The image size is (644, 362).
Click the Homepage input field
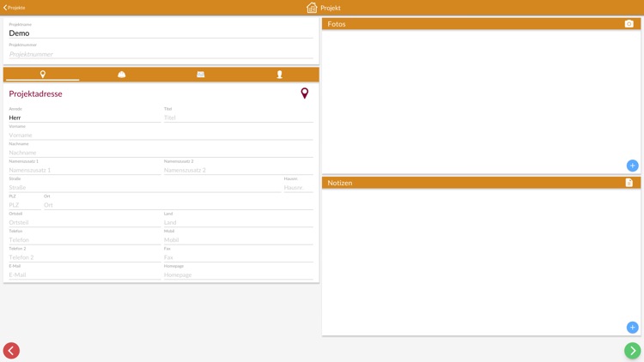point(239,275)
